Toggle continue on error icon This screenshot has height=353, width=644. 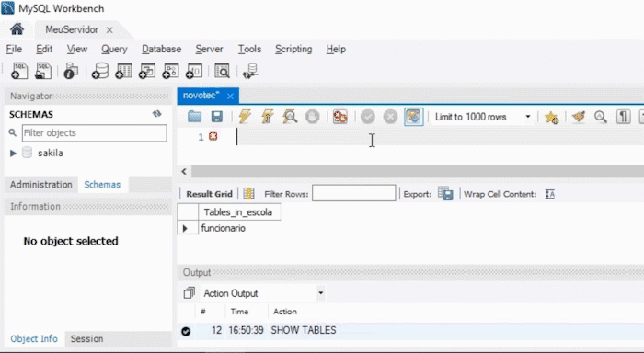coord(340,117)
